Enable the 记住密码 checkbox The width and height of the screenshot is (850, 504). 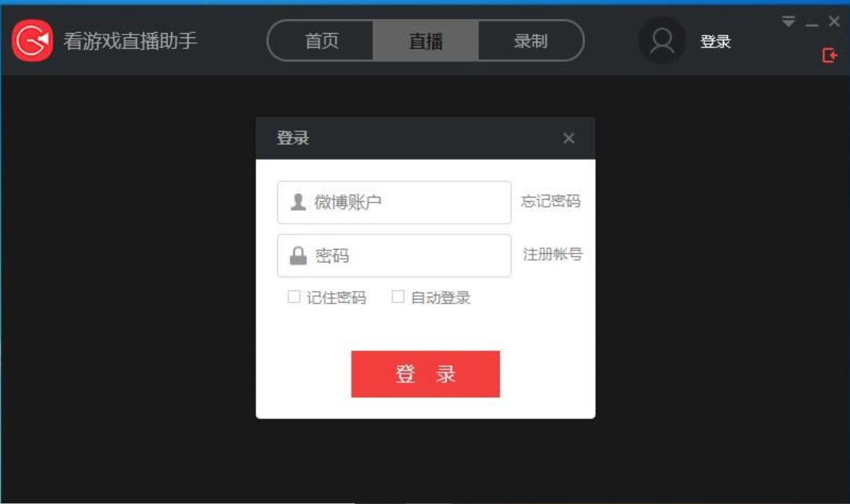(x=294, y=297)
